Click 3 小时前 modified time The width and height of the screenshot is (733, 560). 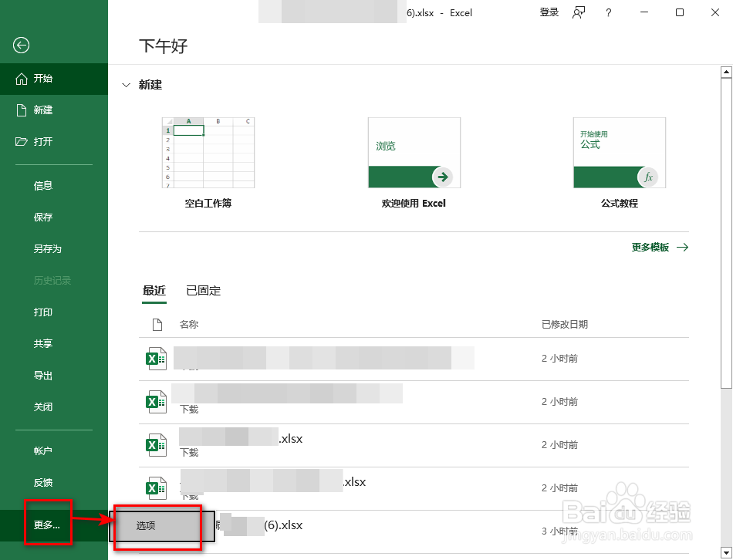coord(559,531)
